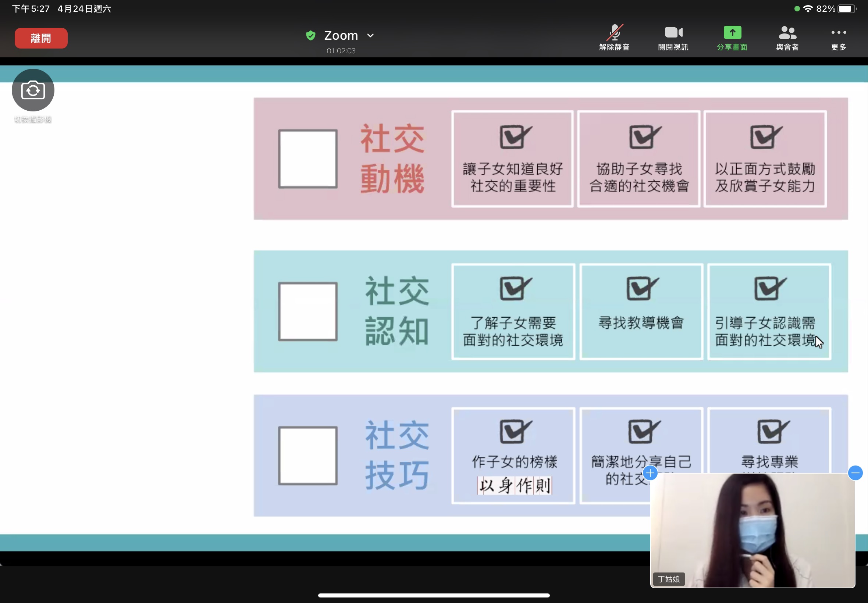868x603 pixels.
Task: Check empty box beside 社交認知
Action: (307, 311)
